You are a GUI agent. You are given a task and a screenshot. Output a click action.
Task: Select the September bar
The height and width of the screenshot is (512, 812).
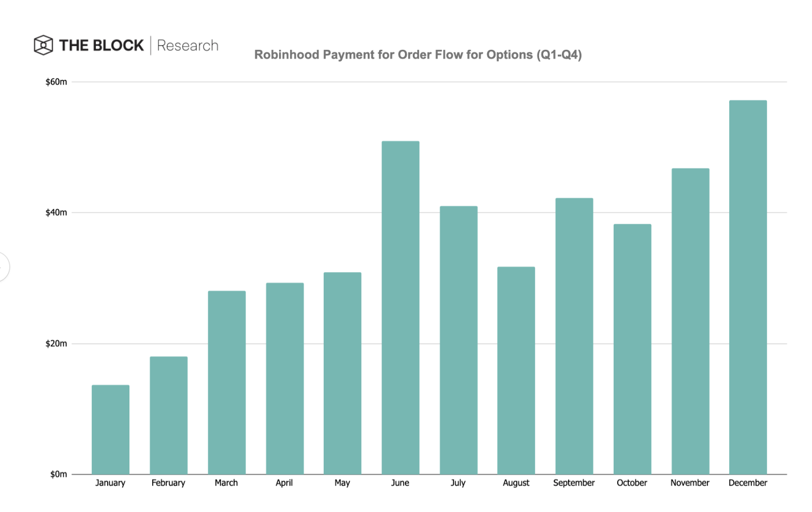tap(574, 336)
